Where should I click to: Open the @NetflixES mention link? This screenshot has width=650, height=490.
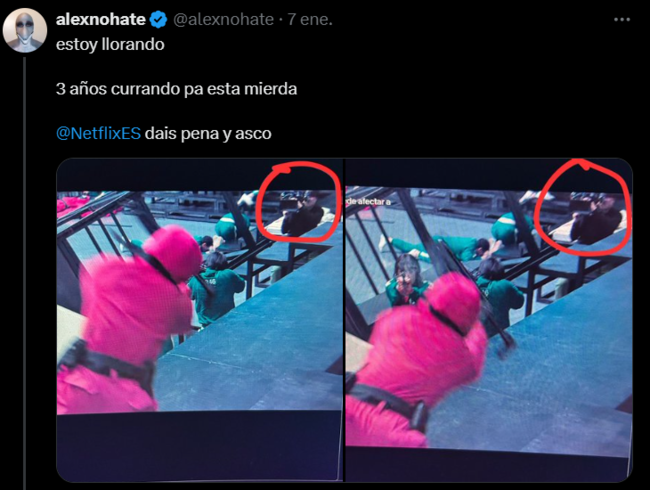98,133
